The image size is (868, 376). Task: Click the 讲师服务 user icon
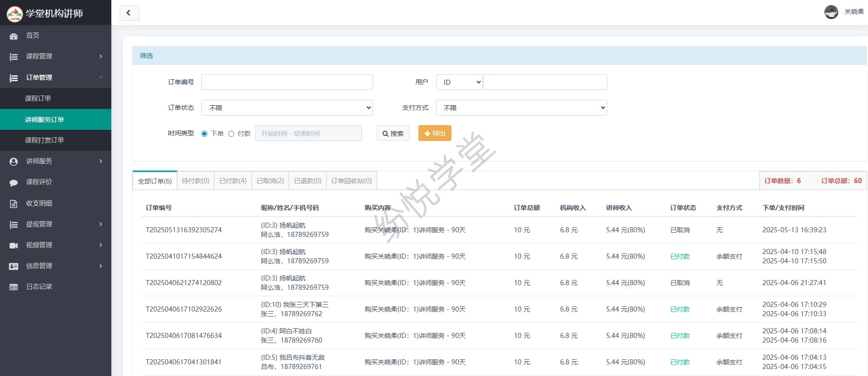(x=13, y=161)
